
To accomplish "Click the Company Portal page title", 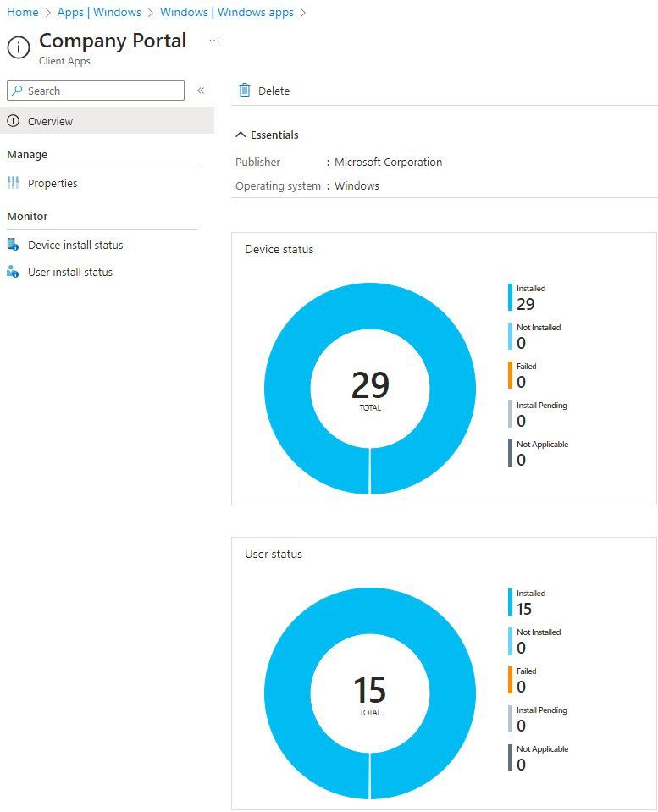I will click(113, 41).
